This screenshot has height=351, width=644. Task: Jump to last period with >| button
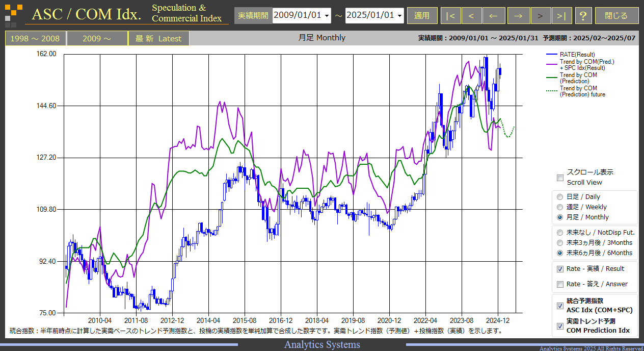click(x=561, y=16)
